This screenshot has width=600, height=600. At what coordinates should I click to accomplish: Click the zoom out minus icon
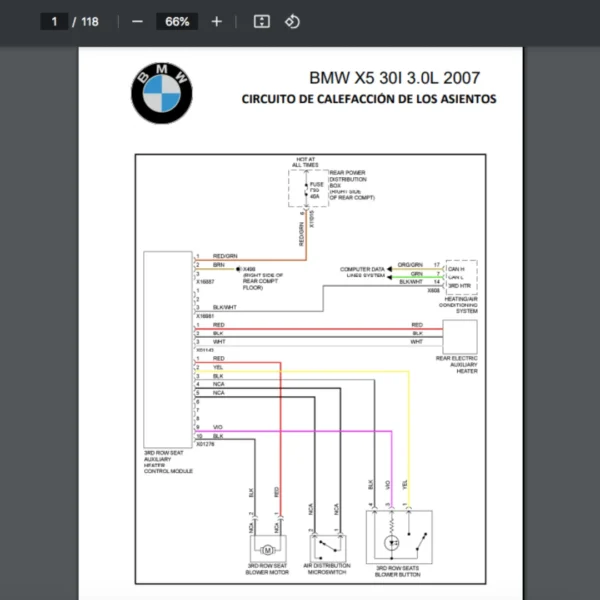[x=137, y=21]
